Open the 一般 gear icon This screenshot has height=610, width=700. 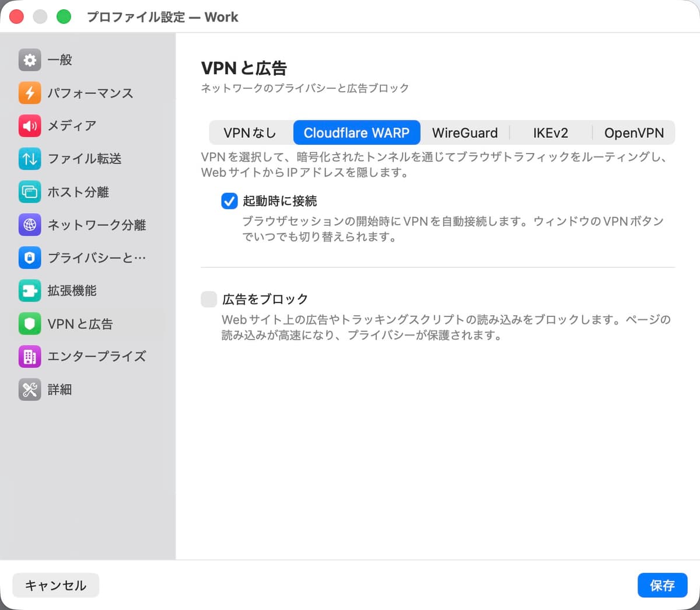pos(30,60)
